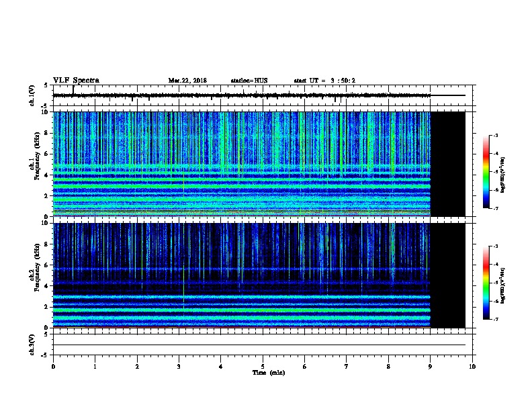Click the color scale bar beside ch.2 spectrogram
This screenshot has width=532, height=411.
point(486,283)
